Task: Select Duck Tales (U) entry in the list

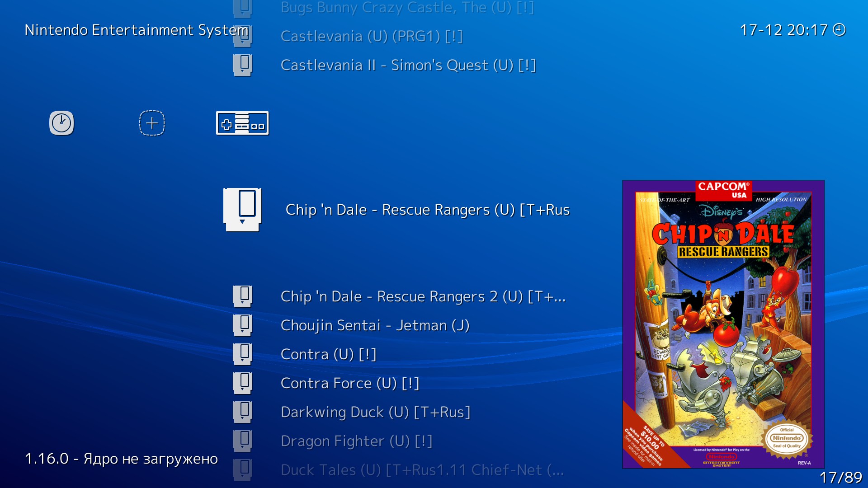Action: [422, 470]
